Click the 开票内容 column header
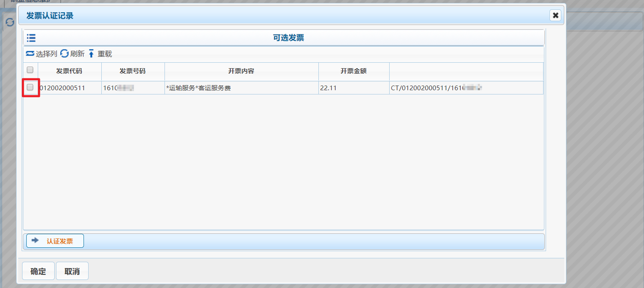The height and width of the screenshot is (288, 644). click(x=241, y=71)
